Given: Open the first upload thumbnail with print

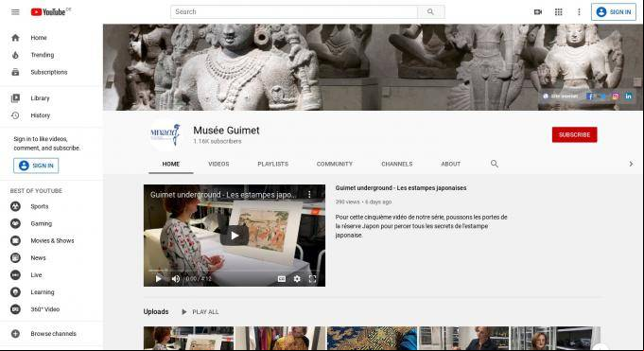Looking at the screenshot, I should pos(188,339).
